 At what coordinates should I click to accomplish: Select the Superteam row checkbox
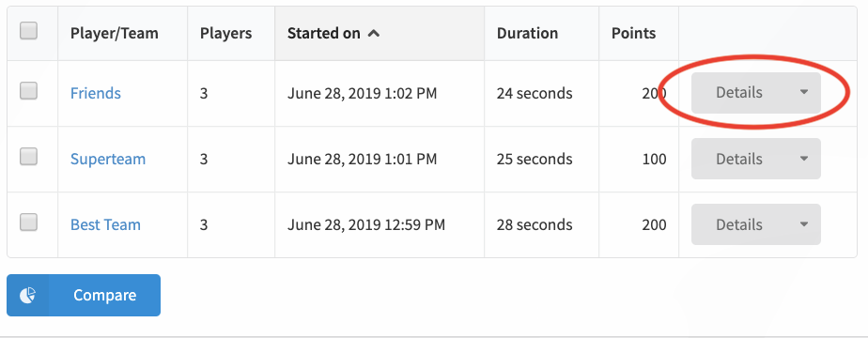pyautogui.click(x=29, y=157)
